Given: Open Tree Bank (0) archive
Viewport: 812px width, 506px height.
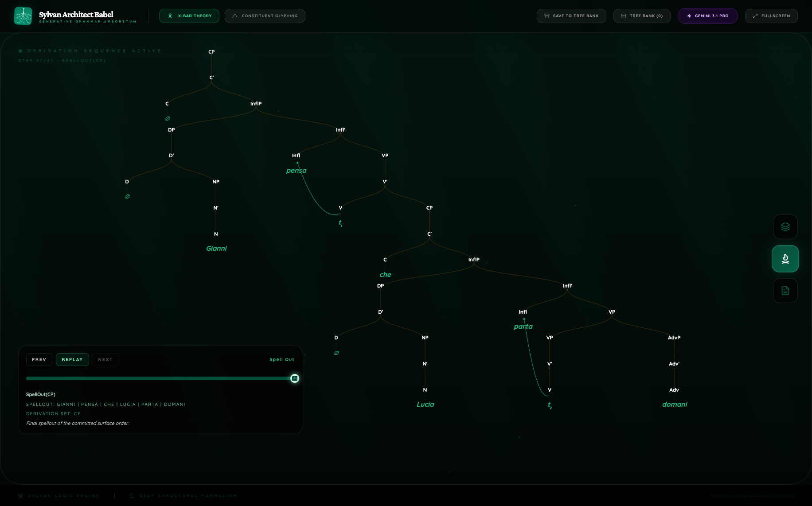Looking at the screenshot, I should click(641, 16).
